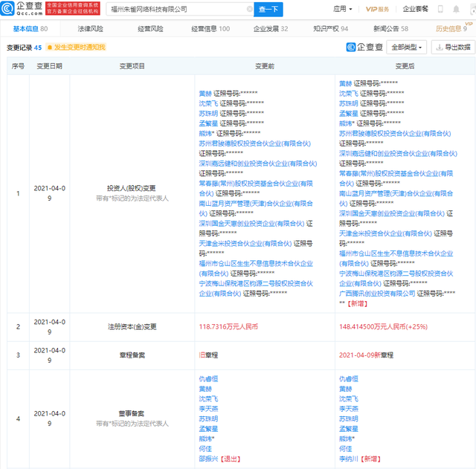Switch to the 新闻公告 tab
The image size is (476, 469).
click(x=390, y=29)
